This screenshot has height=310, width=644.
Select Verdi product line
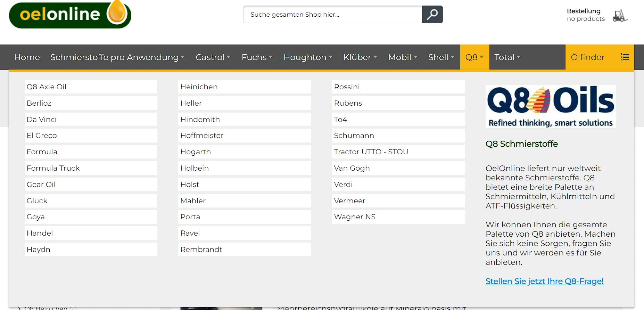pyautogui.click(x=398, y=185)
